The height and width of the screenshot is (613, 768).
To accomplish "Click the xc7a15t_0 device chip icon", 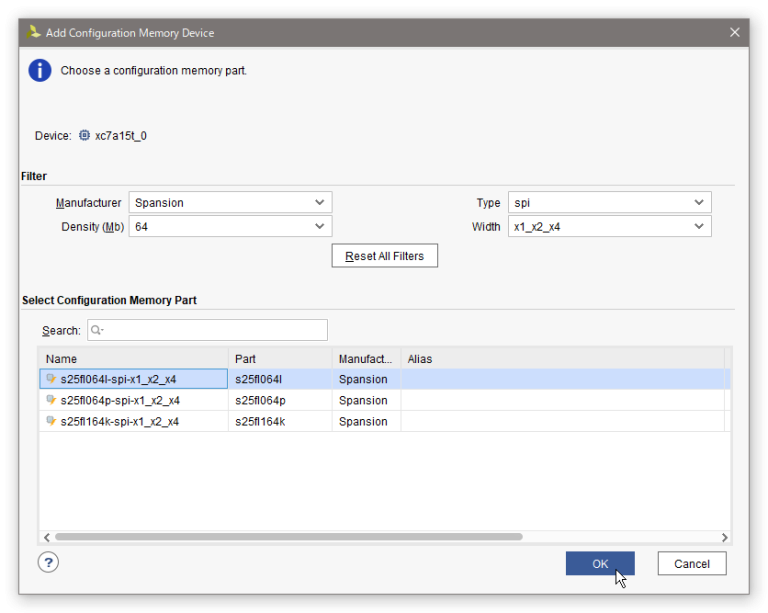I will [84, 136].
